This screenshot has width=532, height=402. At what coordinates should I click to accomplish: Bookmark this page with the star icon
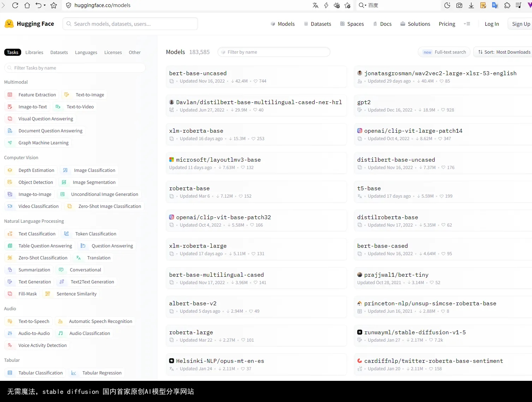54,5
